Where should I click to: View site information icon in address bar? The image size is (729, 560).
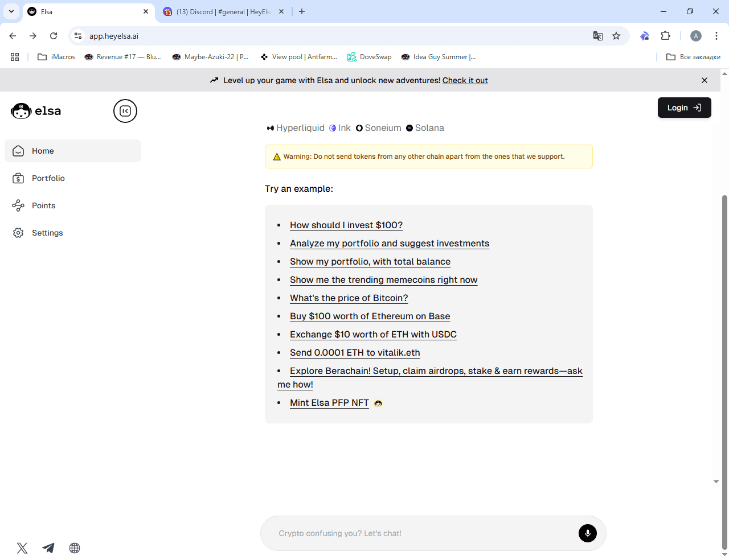click(x=78, y=36)
